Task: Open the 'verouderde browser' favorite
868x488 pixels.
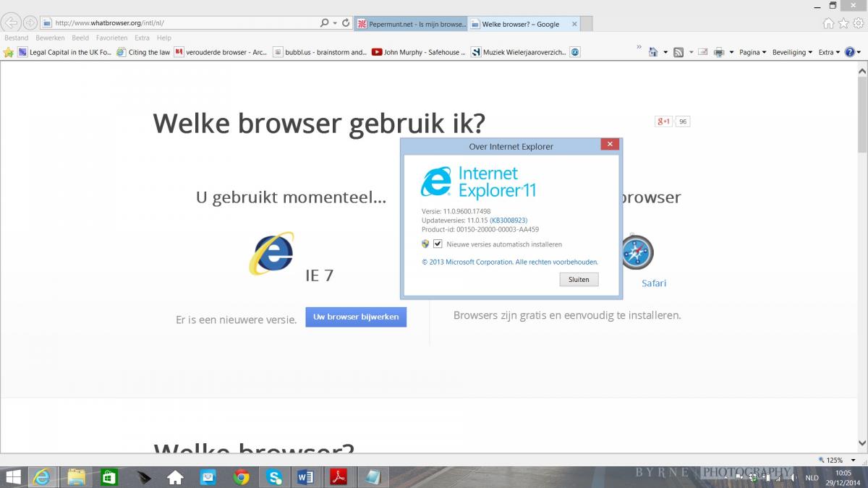Action: click(x=221, y=52)
